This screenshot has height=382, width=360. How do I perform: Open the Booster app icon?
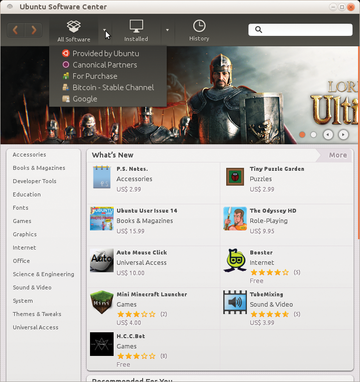[235, 260]
